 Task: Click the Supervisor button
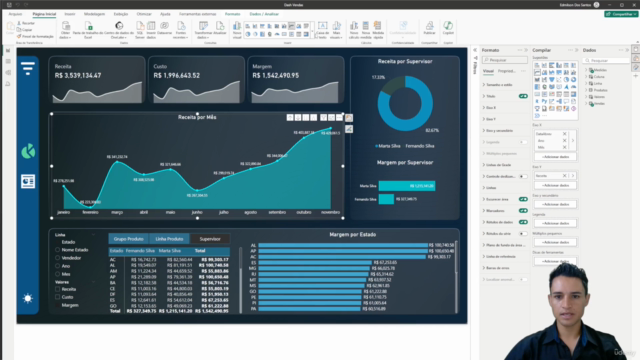(210, 239)
